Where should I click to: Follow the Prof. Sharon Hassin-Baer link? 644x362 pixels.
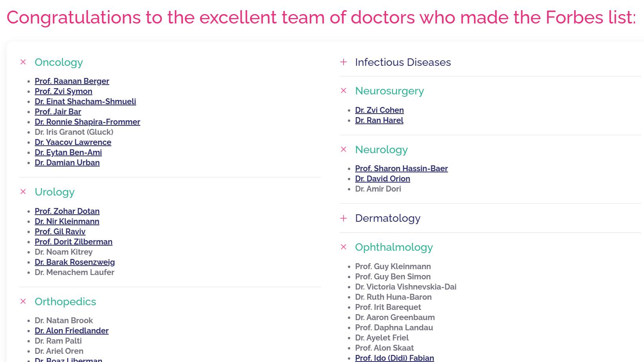(x=401, y=168)
